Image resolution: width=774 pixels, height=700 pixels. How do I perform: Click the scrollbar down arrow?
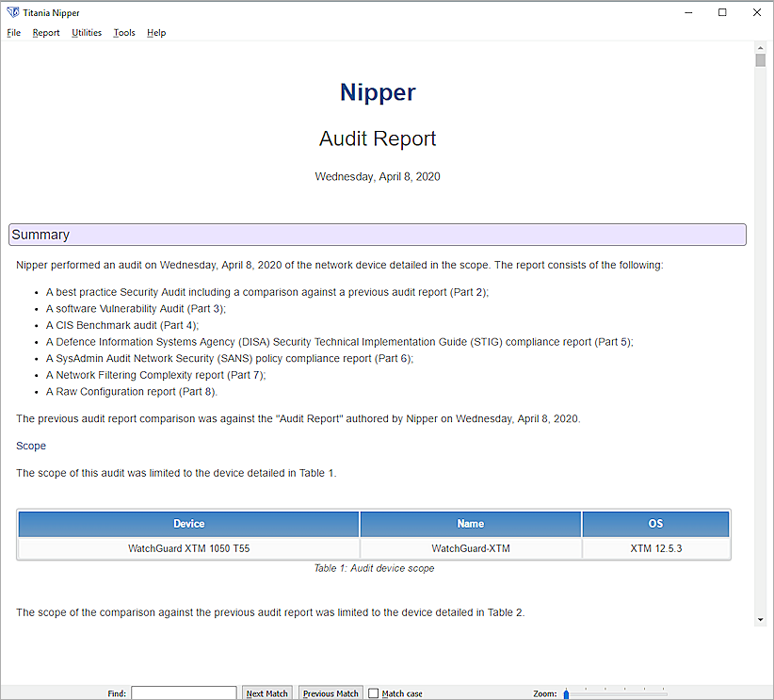pos(760,619)
